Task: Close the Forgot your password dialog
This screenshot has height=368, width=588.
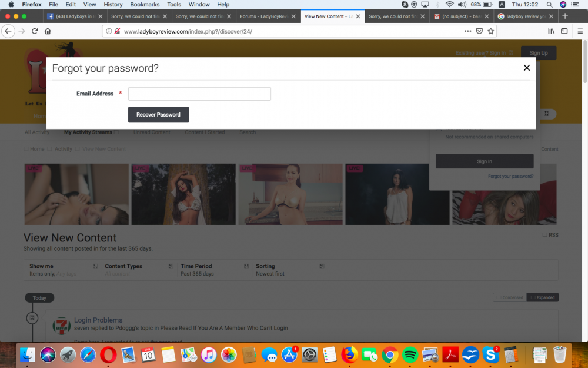Action: pos(526,68)
